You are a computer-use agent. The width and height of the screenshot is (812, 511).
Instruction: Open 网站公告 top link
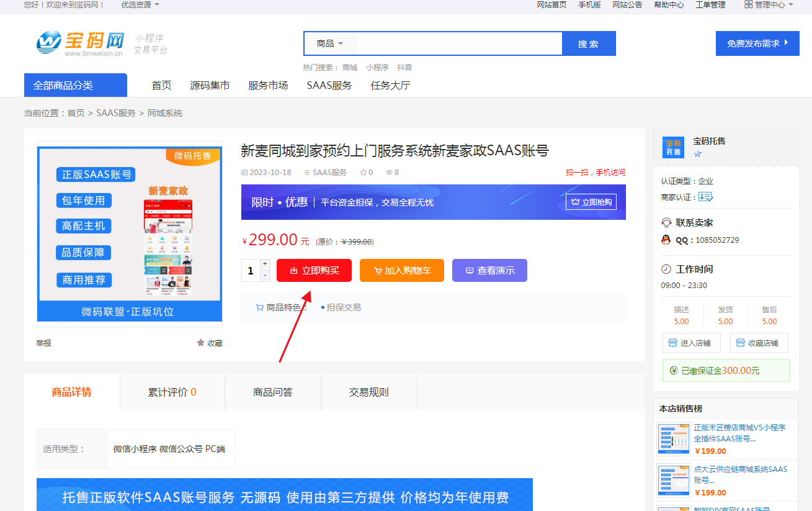(x=627, y=4)
